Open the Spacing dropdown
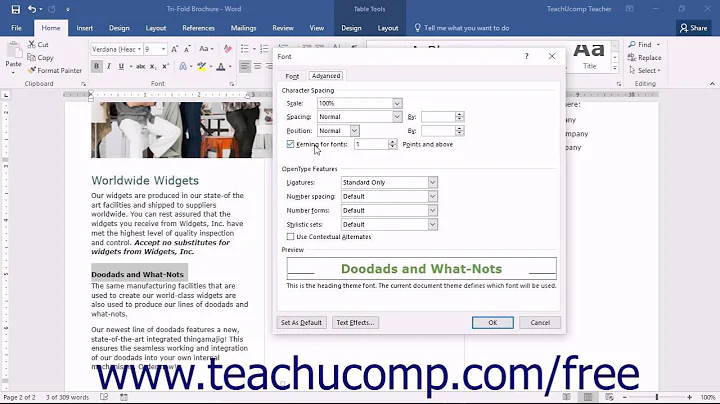The height and width of the screenshot is (404, 720). [x=398, y=117]
